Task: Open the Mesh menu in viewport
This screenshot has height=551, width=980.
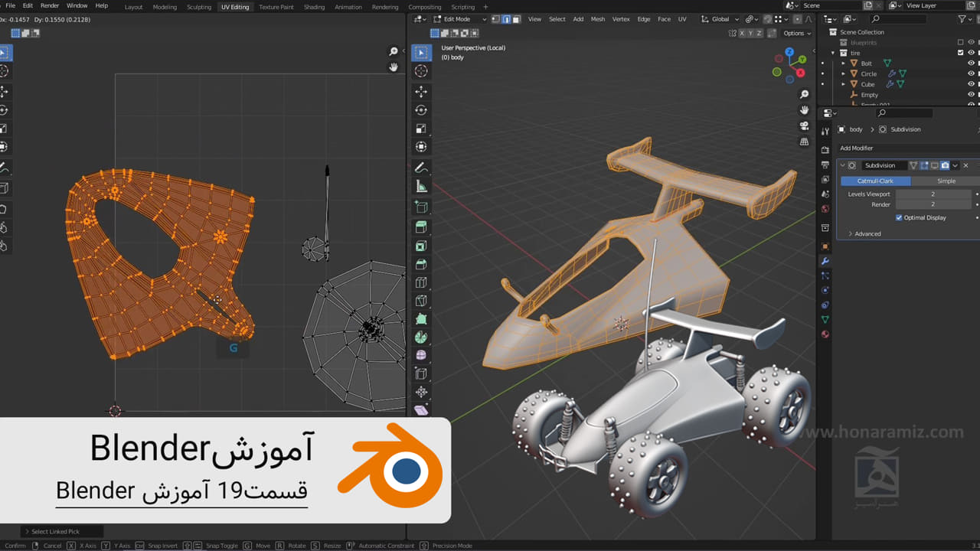Action: coord(598,19)
